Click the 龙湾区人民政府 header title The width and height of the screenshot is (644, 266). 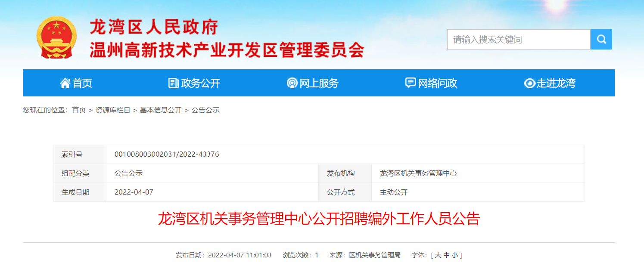pos(154,27)
